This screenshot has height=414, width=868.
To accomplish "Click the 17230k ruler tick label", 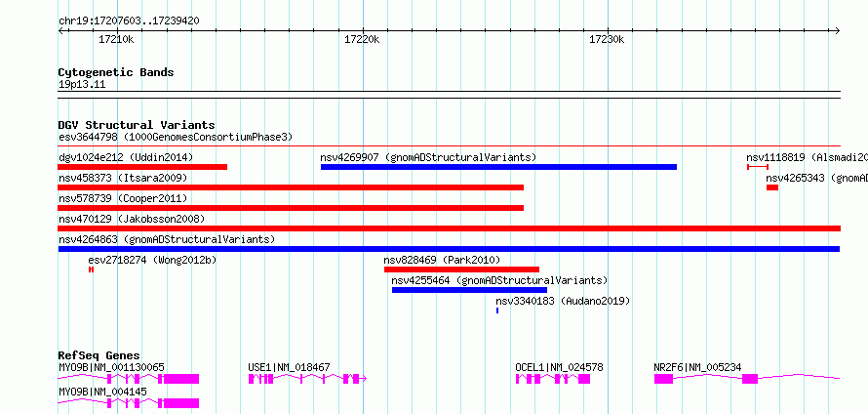I will [x=607, y=39].
